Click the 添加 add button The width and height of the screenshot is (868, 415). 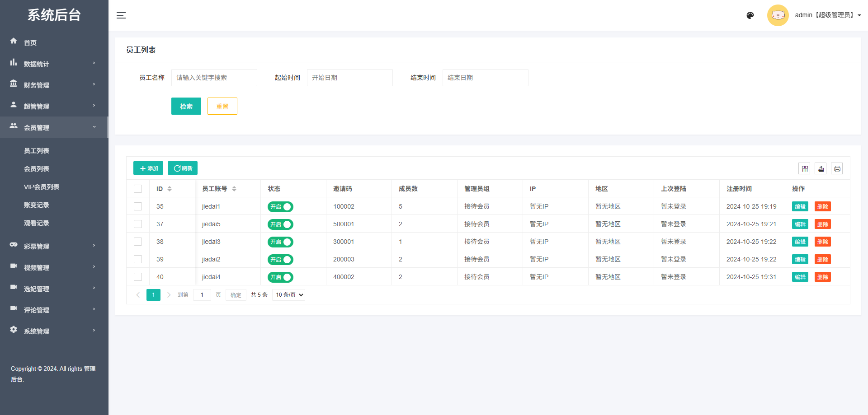coord(148,168)
